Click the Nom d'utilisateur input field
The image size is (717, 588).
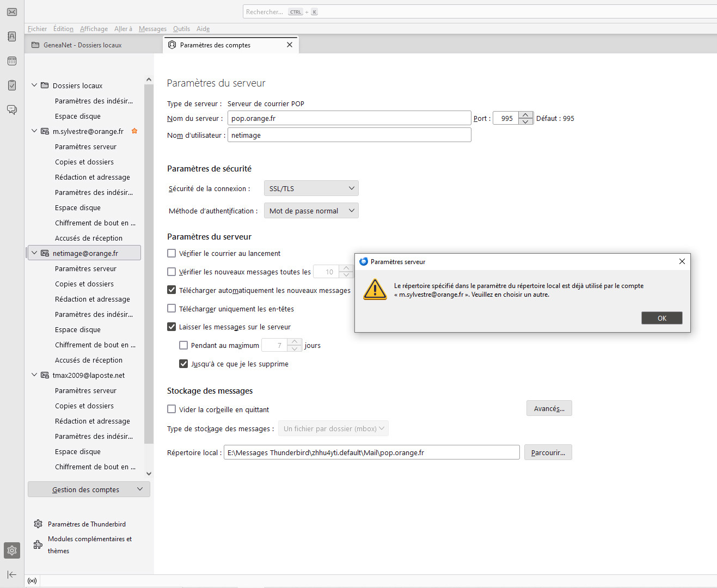[x=349, y=135]
